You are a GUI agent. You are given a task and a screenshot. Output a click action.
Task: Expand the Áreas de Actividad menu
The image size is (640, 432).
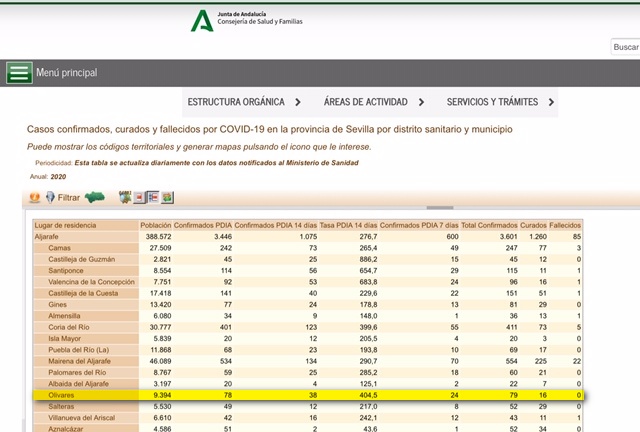tap(374, 102)
